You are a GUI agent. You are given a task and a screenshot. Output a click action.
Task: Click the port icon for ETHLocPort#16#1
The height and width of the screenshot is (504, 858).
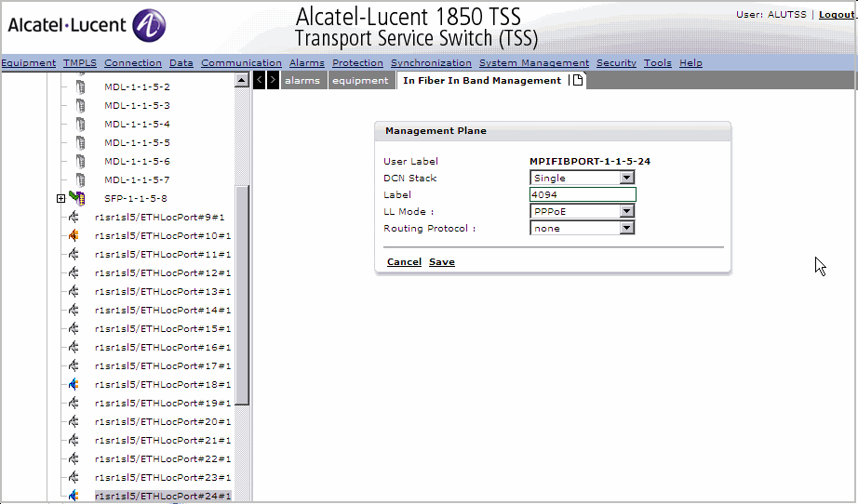(74, 347)
